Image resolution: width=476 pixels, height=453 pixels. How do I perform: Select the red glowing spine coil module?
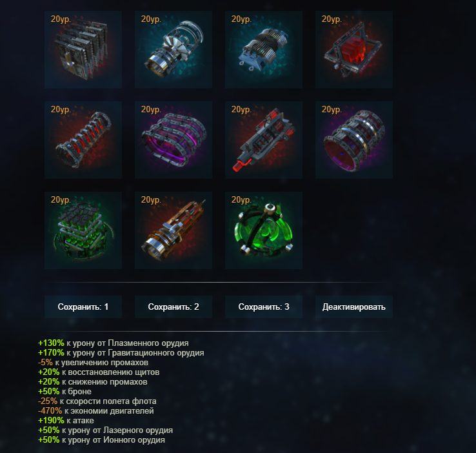[x=83, y=140]
